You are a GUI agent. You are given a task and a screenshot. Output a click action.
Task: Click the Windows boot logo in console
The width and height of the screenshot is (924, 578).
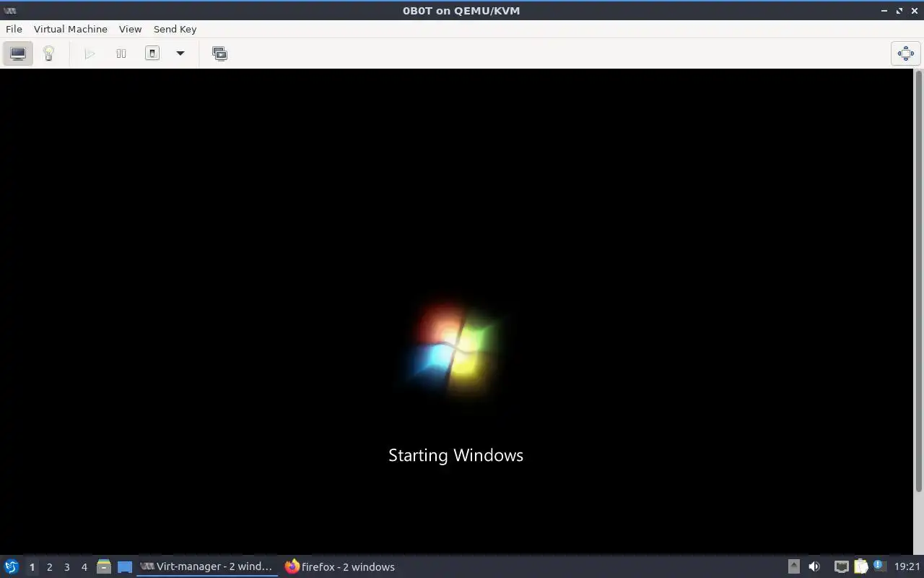456,348
